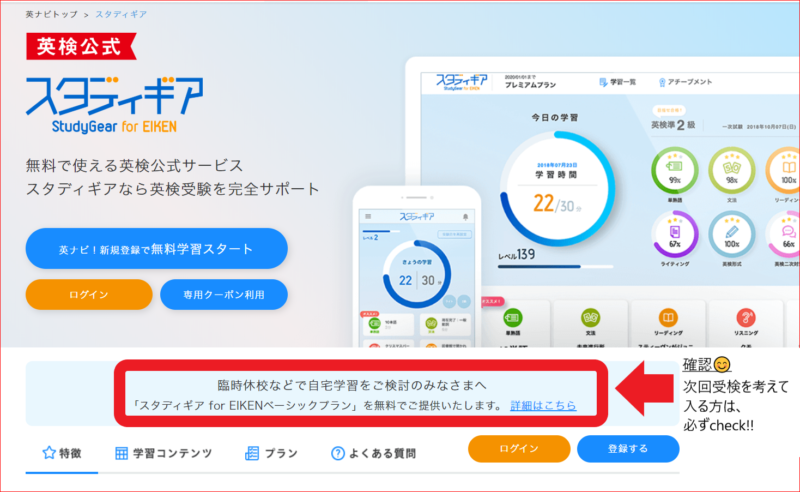
Task: Click the blue 登録する button
Action: click(x=628, y=449)
